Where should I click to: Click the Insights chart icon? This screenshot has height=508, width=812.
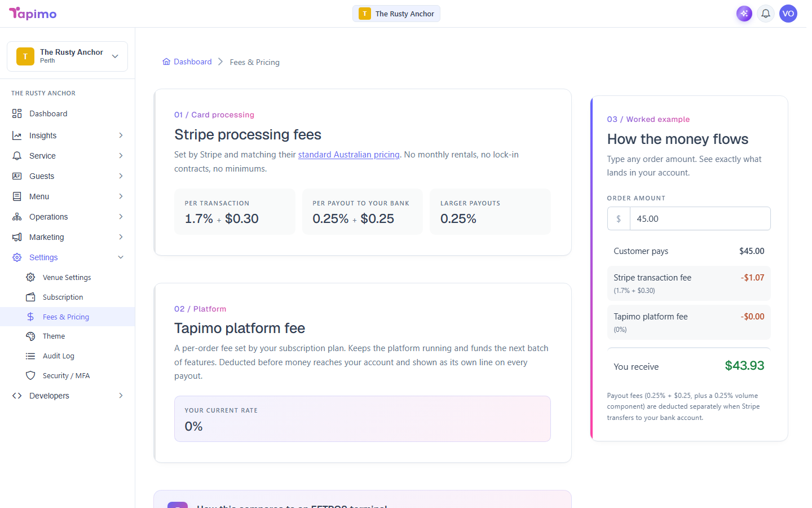point(17,135)
